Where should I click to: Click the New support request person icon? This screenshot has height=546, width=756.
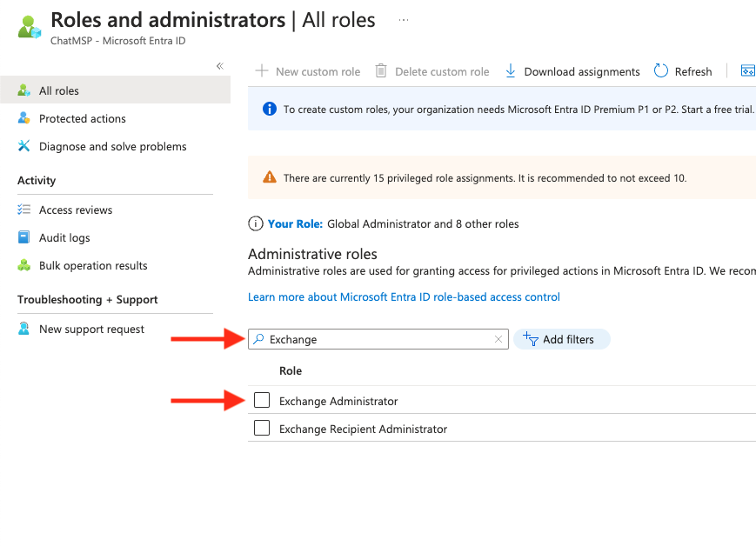tap(23, 328)
